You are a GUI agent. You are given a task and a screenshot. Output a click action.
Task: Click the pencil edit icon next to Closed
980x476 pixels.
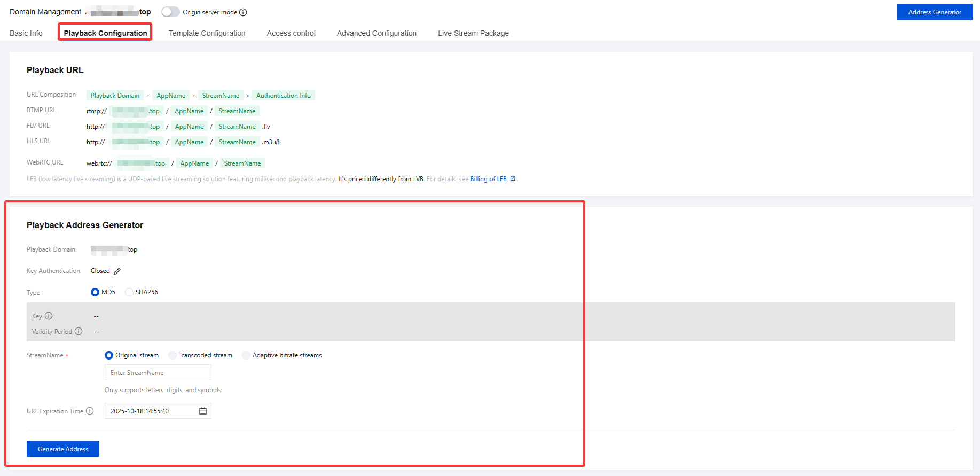(x=117, y=271)
